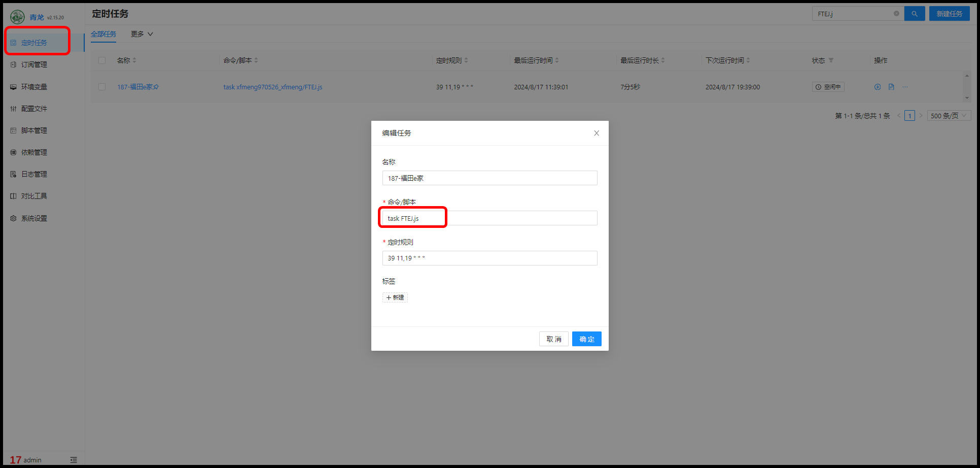Open 依赖管理 in the sidebar
The height and width of the screenshot is (468, 980).
[34, 152]
